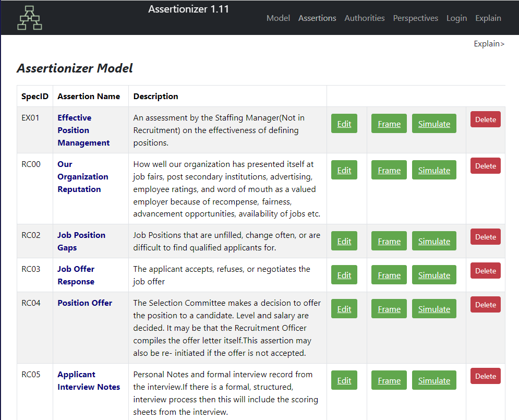Click Login in the top navigation

click(x=456, y=18)
